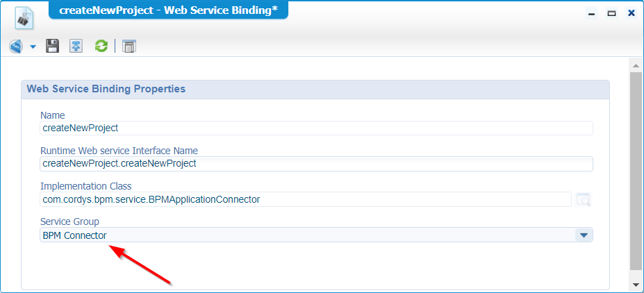Screen dimensions: 644x293
Task: Minimize the Web Service Binding window
Action: tap(592, 14)
